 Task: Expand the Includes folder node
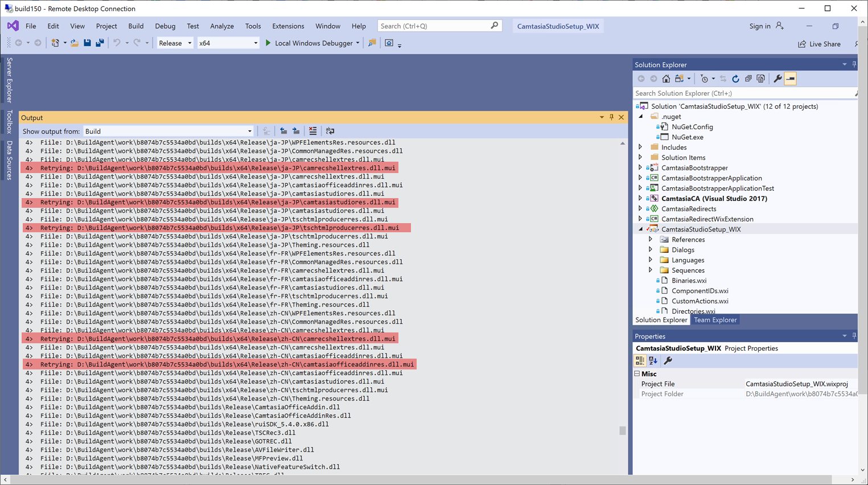(640, 147)
